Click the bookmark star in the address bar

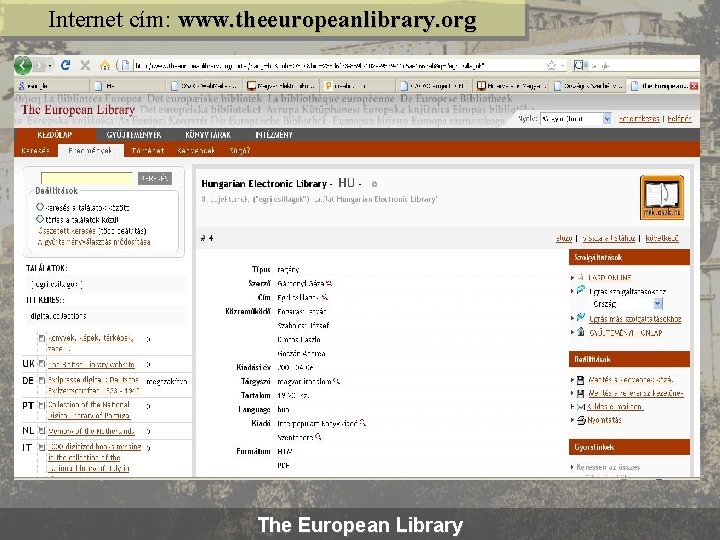click(551, 65)
